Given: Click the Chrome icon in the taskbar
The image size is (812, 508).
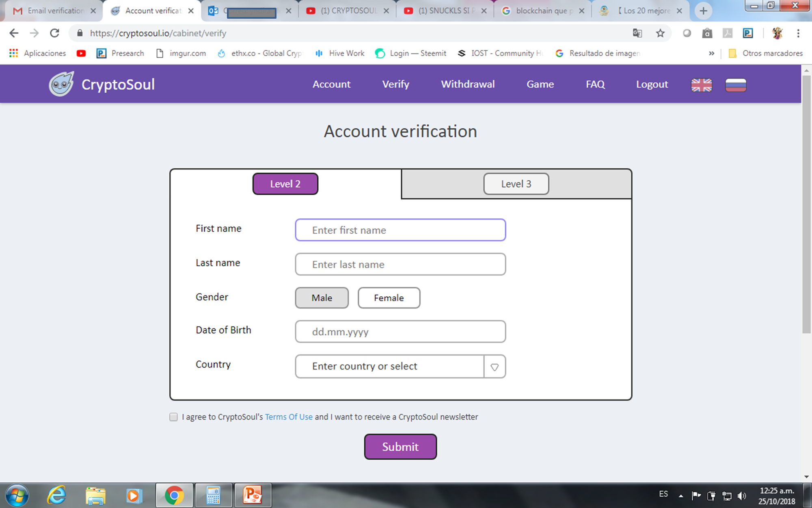Looking at the screenshot, I should [174, 495].
